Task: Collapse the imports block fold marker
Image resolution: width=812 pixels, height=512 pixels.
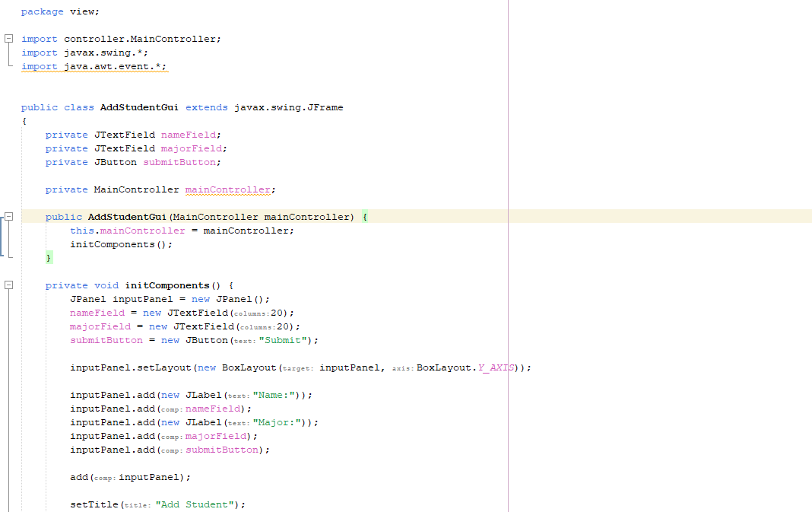Action: tap(8, 38)
